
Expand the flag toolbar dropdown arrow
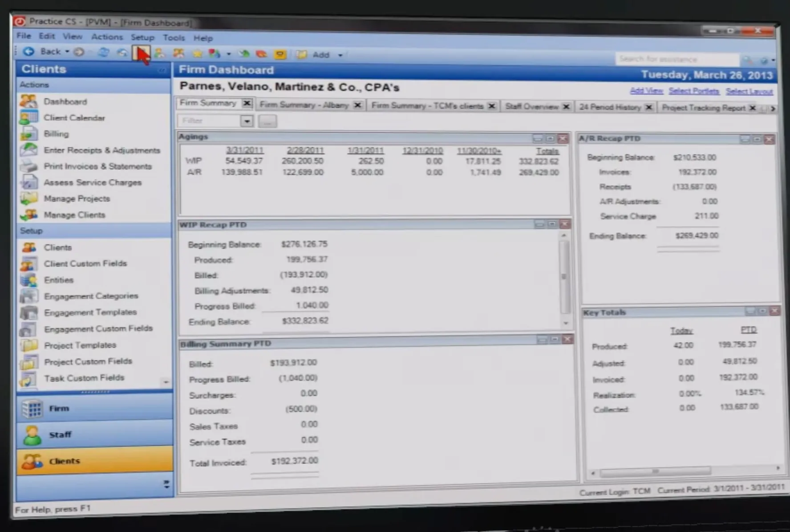coord(229,54)
